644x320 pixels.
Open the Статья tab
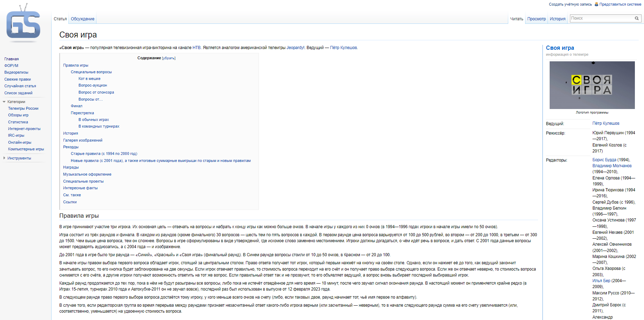pos(60,19)
